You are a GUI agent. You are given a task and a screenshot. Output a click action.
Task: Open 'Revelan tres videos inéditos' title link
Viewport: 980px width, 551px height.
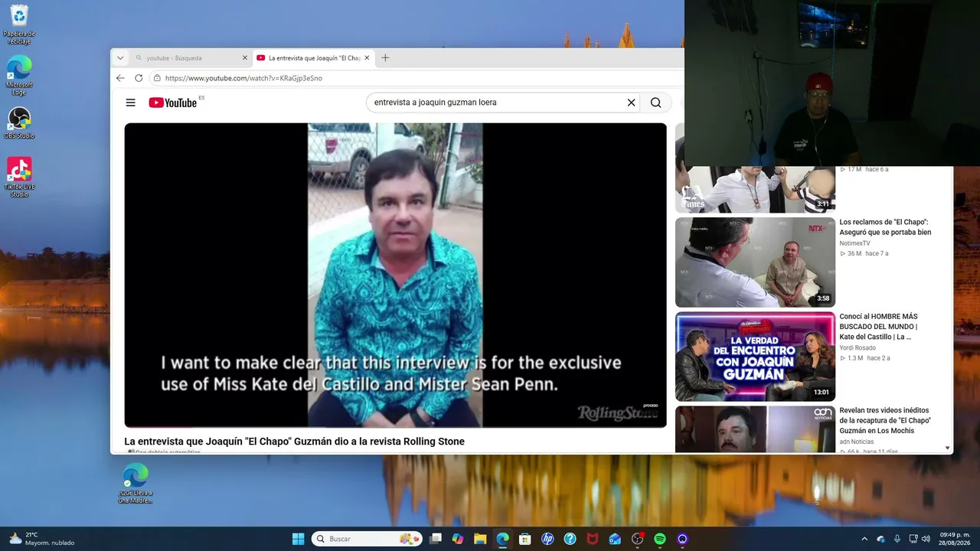[x=885, y=421]
